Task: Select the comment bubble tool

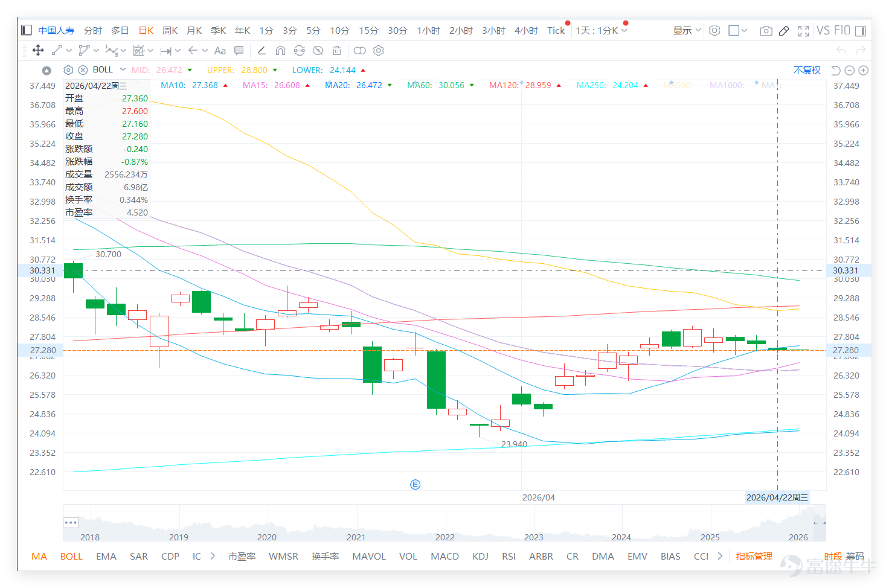Action: 239,51
